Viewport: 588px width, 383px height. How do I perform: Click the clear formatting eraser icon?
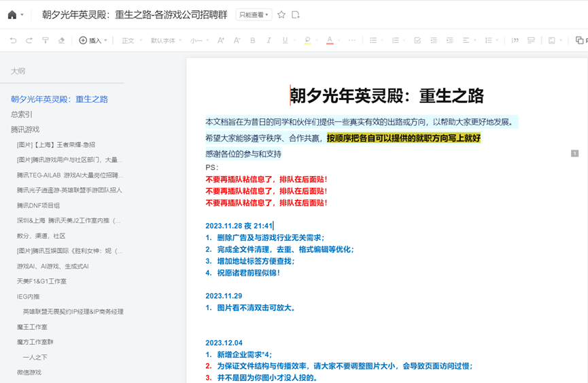62,41
